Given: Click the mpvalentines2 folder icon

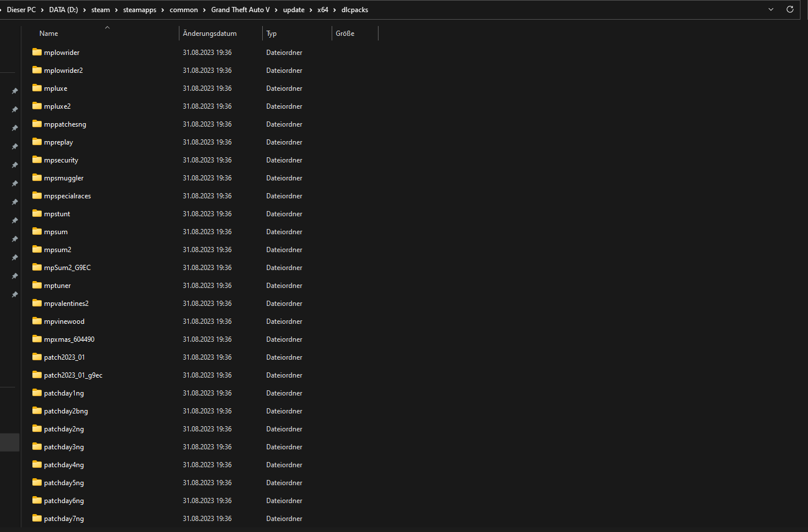Looking at the screenshot, I should click(37, 303).
